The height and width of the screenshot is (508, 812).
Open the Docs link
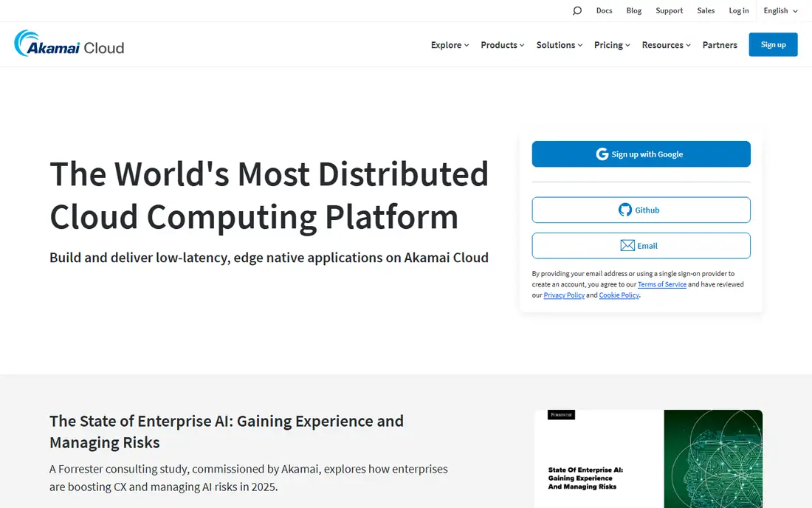tap(604, 11)
